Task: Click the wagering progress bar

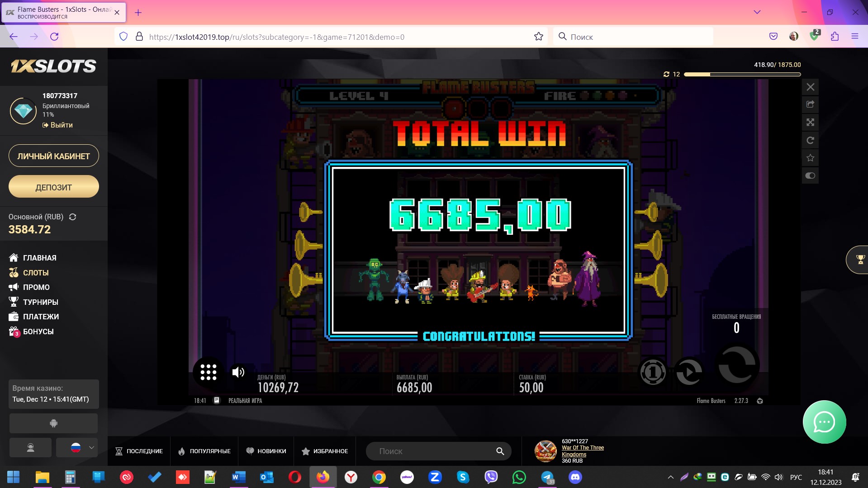Action: pyautogui.click(x=742, y=74)
